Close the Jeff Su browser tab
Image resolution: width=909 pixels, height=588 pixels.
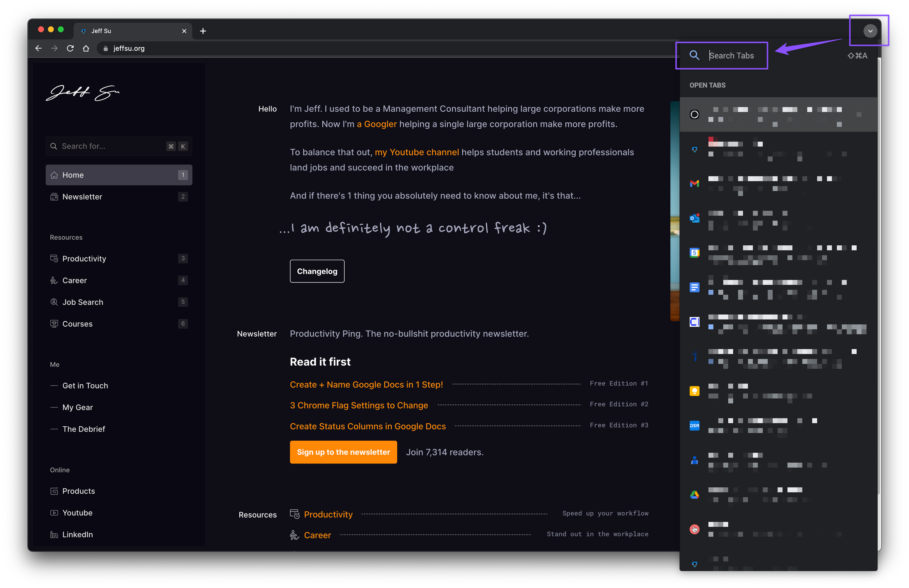pos(184,31)
